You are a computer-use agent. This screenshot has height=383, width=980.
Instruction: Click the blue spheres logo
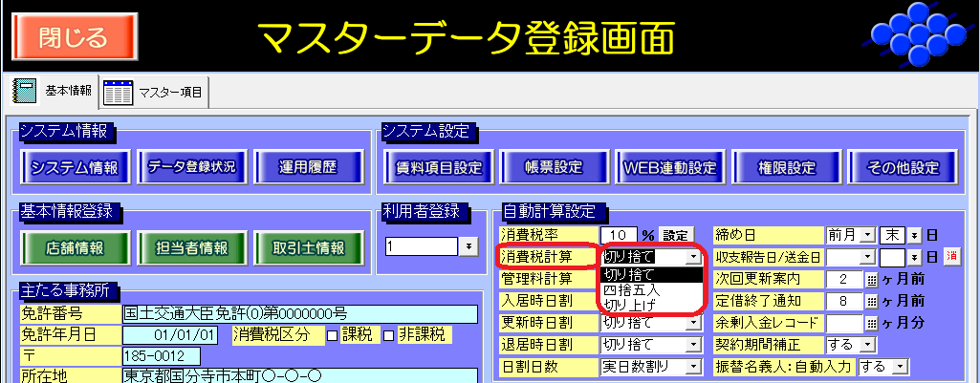(919, 34)
